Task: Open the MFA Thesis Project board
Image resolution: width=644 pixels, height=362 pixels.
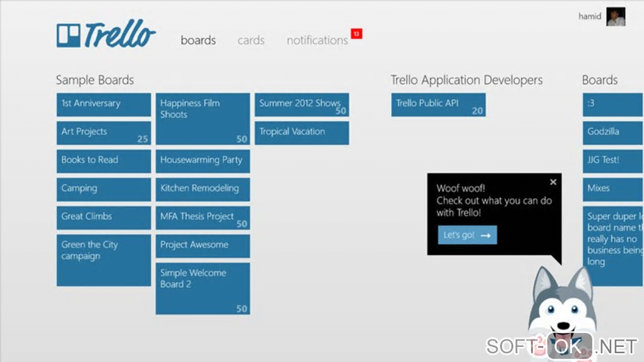Action: pyautogui.click(x=203, y=218)
